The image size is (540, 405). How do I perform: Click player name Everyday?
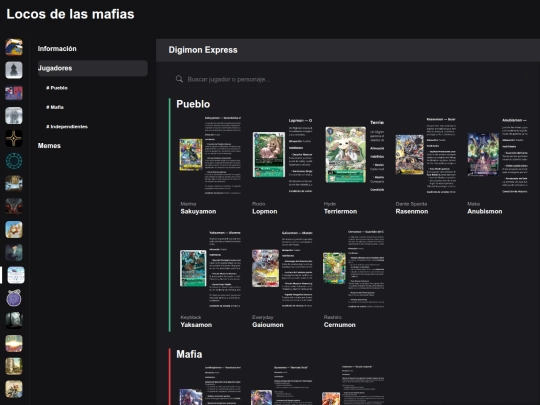tap(263, 317)
